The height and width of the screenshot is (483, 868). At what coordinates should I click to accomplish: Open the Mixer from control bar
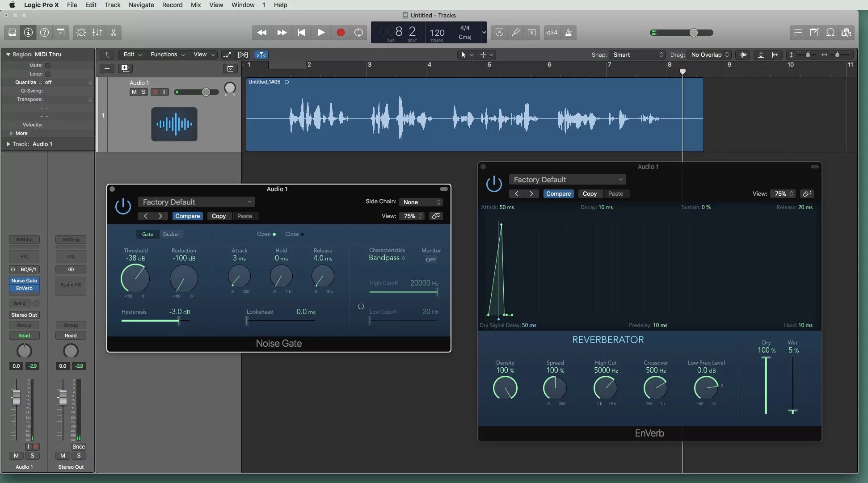97,33
